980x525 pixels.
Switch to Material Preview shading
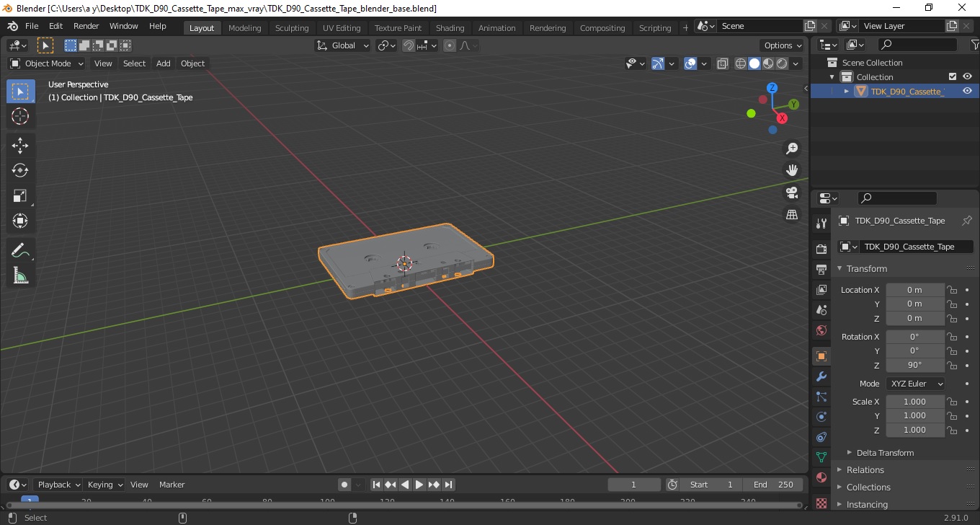pyautogui.click(x=768, y=63)
